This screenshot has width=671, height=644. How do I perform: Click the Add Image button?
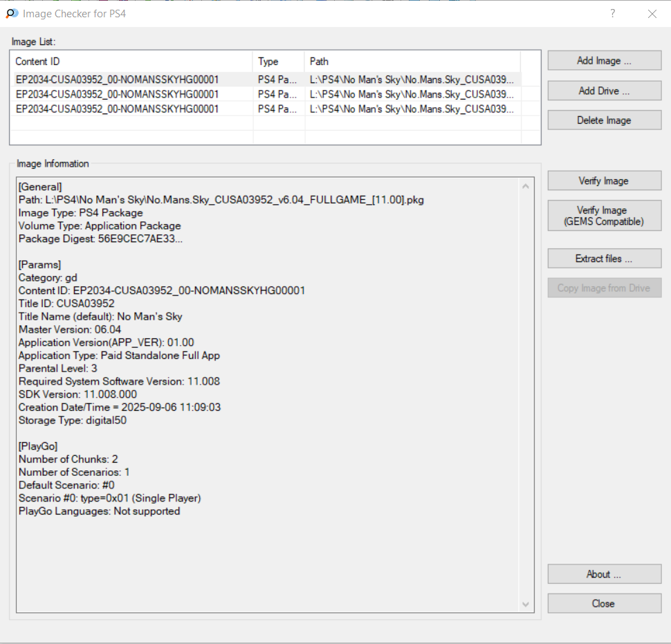pyautogui.click(x=604, y=61)
